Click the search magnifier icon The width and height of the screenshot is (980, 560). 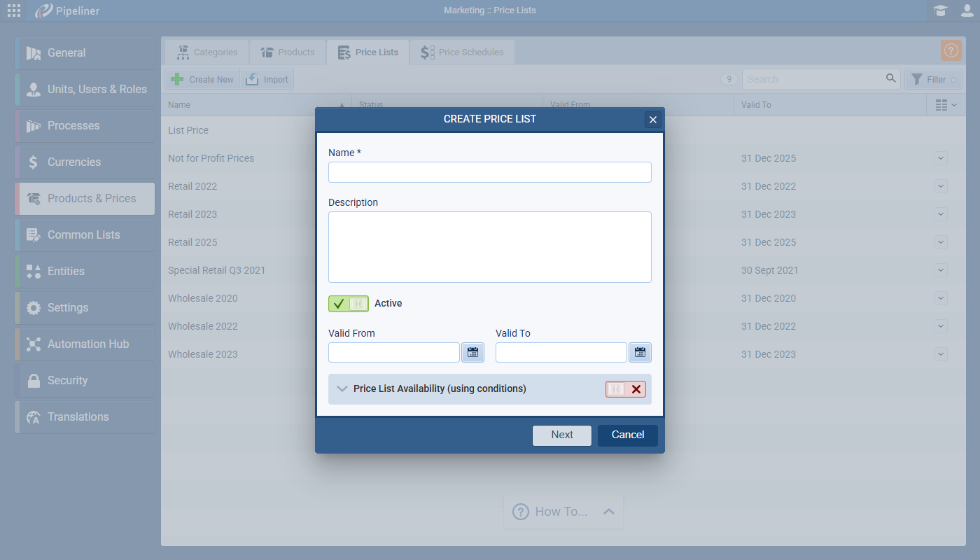(890, 78)
